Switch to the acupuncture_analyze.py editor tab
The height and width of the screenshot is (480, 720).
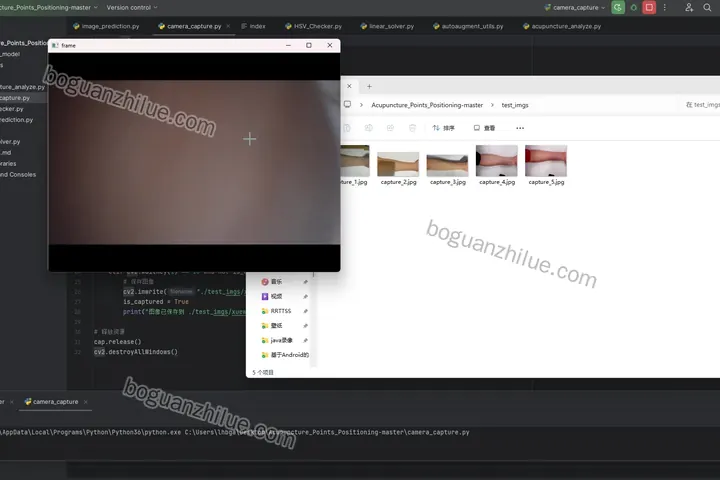click(x=562, y=26)
